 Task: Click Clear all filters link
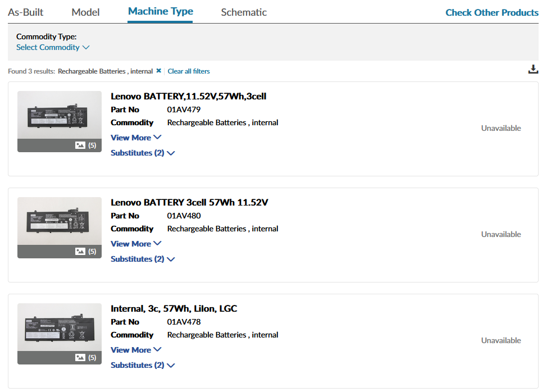pos(189,71)
